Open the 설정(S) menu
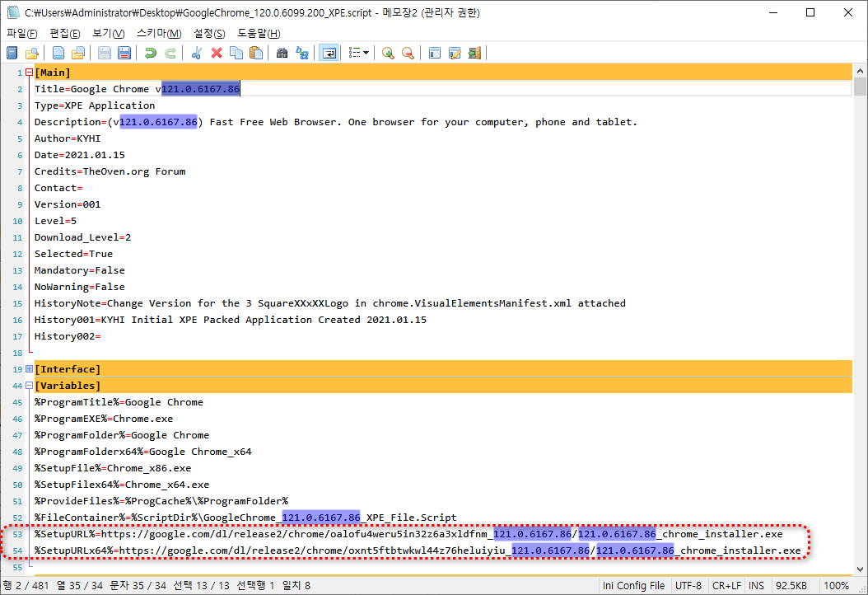This screenshot has height=595, width=868. (x=209, y=33)
